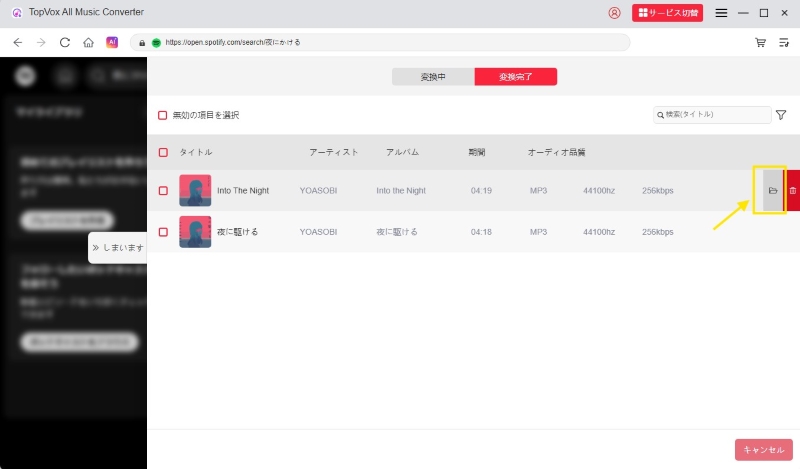This screenshot has height=469, width=800.
Task: Click the 04:18 duration value
Action: click(x=481, y=232)
